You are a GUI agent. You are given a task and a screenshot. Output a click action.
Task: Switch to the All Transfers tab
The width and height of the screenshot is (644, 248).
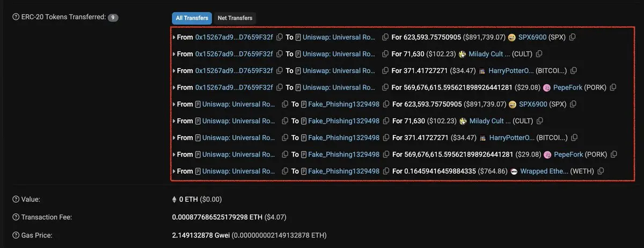[x=192, y=18]
